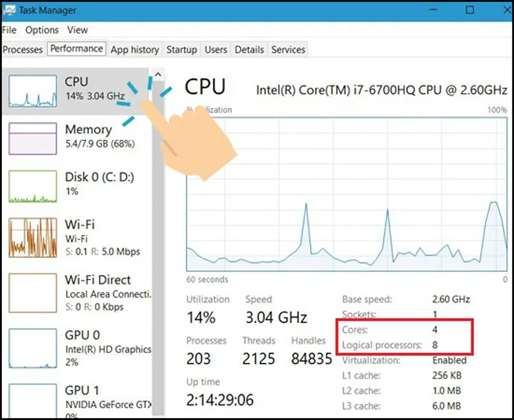Select the Disk 0 thumbnail graph

coord(33,186)
